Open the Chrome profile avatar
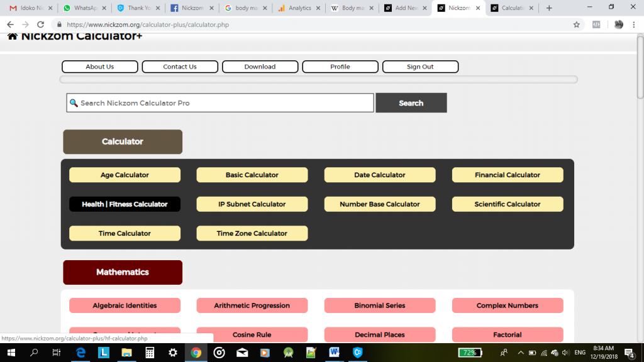The width and height of the screenshot is (644, 362). tap(619, 25)
